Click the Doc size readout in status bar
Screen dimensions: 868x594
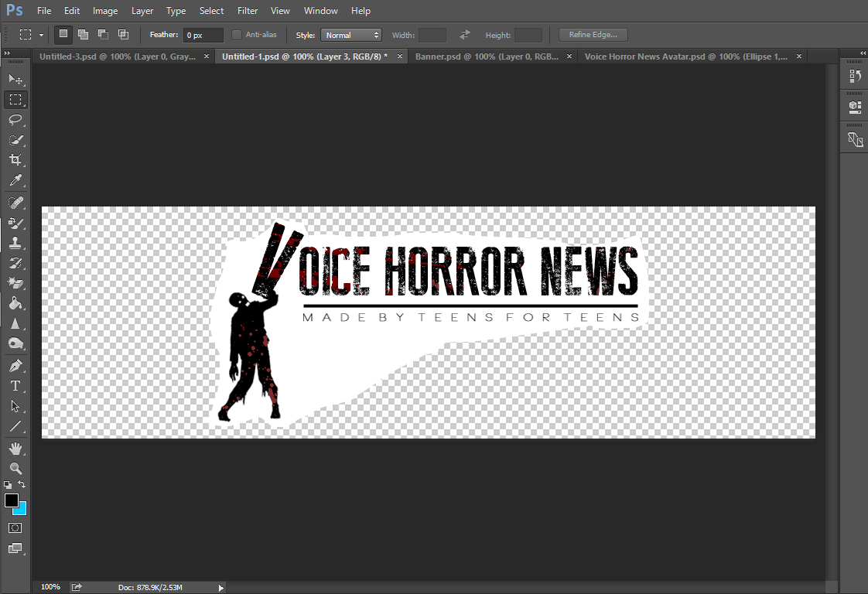(x=150, y=587)
